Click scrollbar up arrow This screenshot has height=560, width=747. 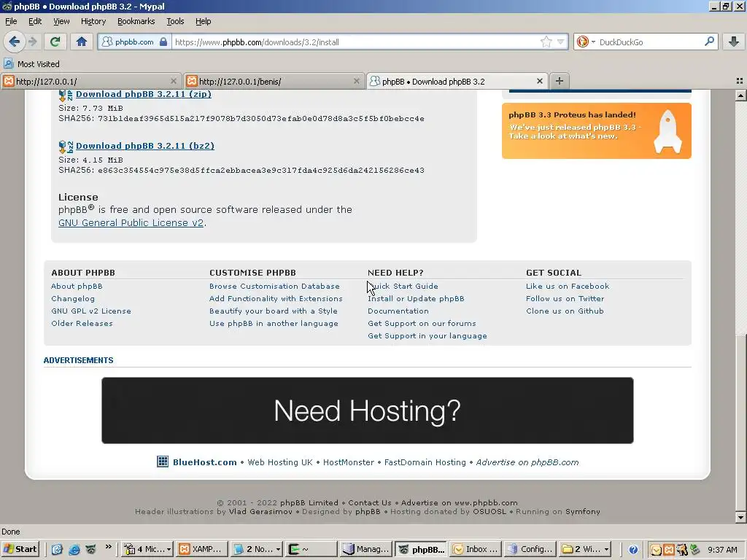point(741,96)
